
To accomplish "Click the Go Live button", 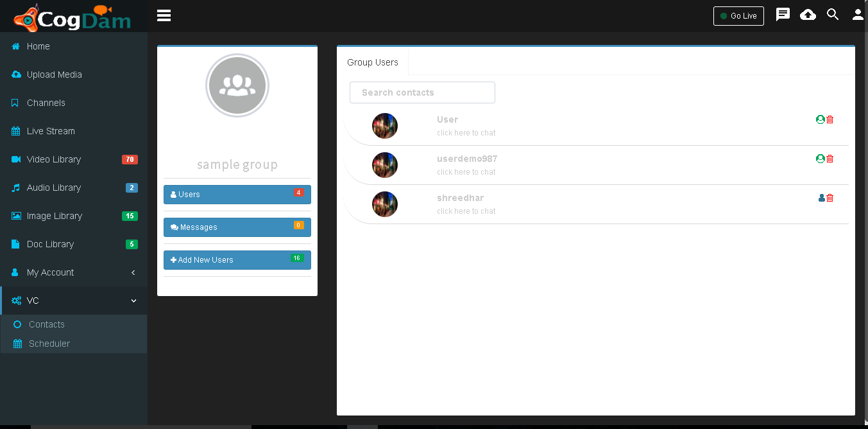I will click(x=738, y=16).
